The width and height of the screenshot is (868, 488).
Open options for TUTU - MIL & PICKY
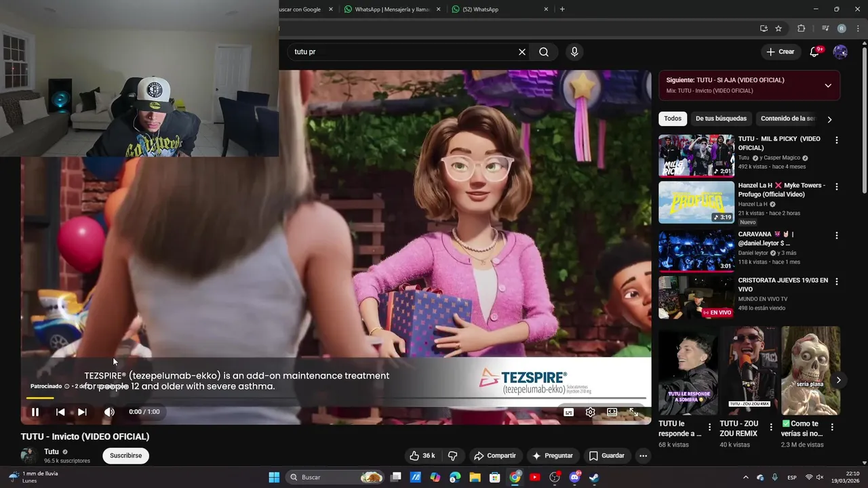pos(836,140)
